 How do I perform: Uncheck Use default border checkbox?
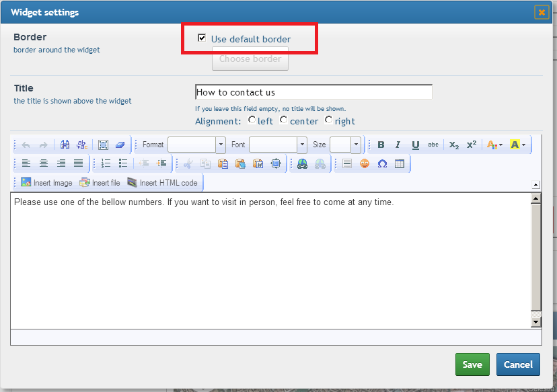[x=202, y=38]
